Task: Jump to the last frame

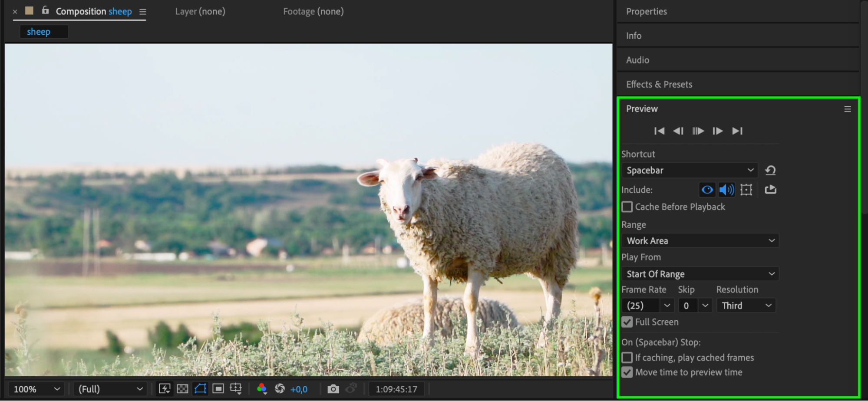Action: [x=737, y=131]
